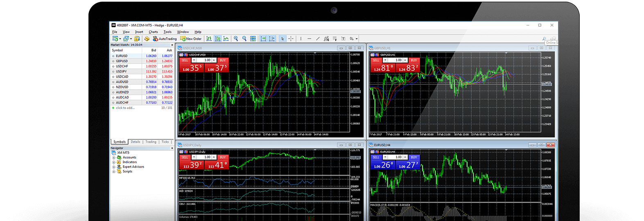Select the trendline drawing tool
644x221 pixels.
click(318, 39)
